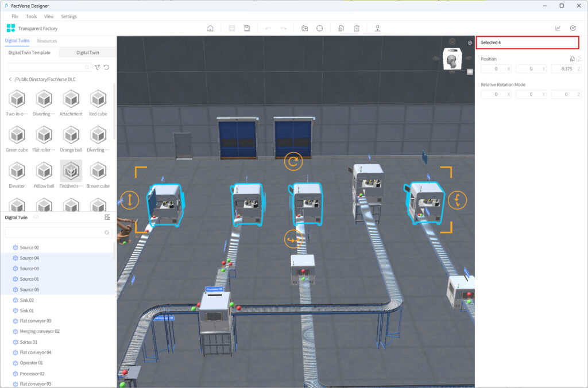
Task: Click the Position Z field showing -9.375
Action: [x=566, y=69]
